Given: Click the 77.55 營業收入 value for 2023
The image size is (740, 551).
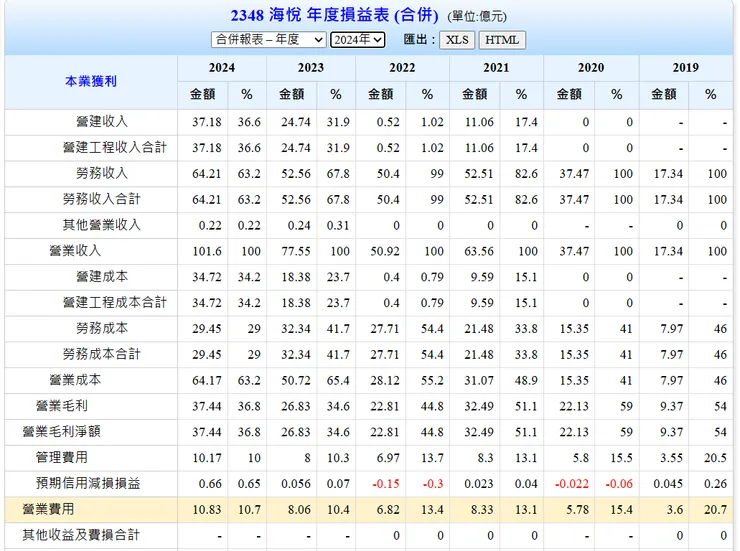Looking at the screenshot, I should pyautogui.click(x=296, y=251).
